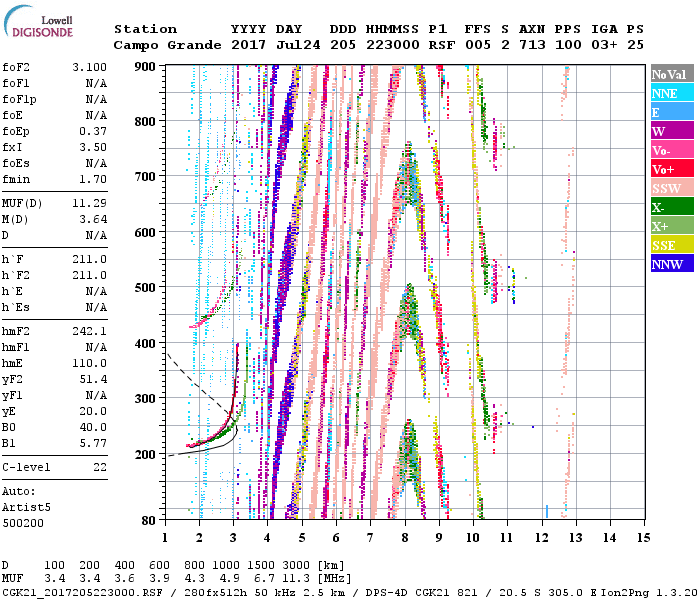700x600 pixels.
Task: Click the Vo- legend swatch
Action: pos(671,151)
